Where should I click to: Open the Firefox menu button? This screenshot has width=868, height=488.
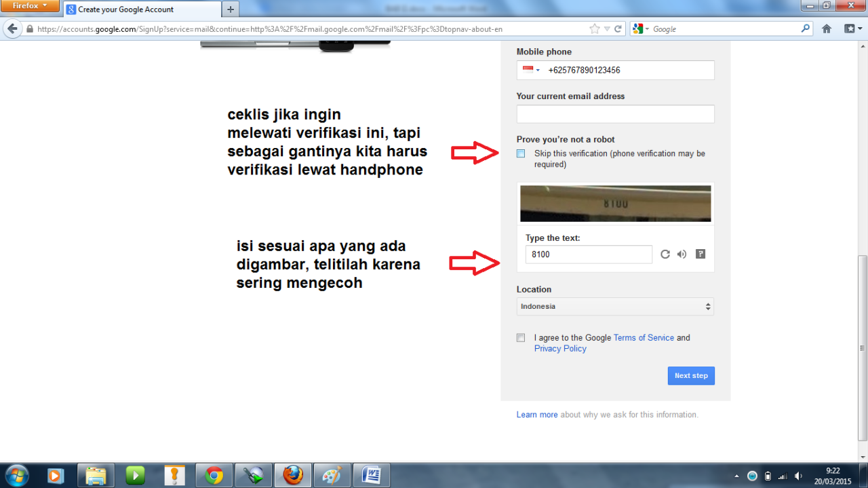[x=30, y=6]
